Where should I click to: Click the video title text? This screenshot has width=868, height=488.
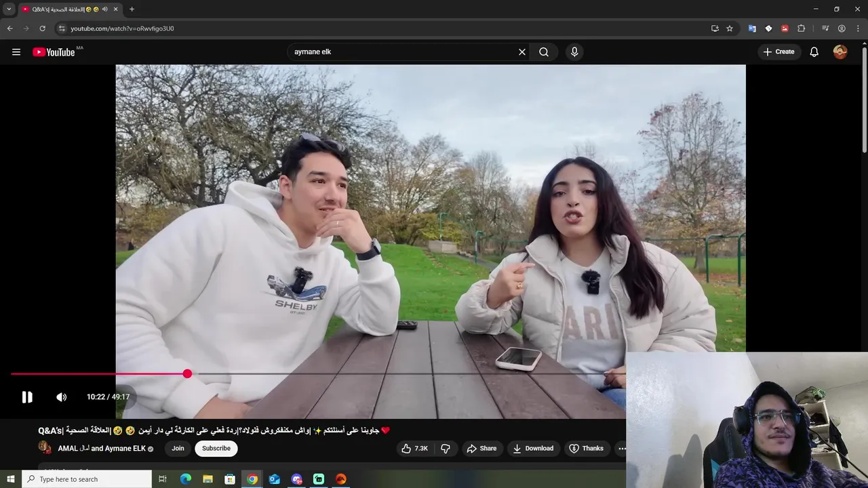tap(214, 430)
